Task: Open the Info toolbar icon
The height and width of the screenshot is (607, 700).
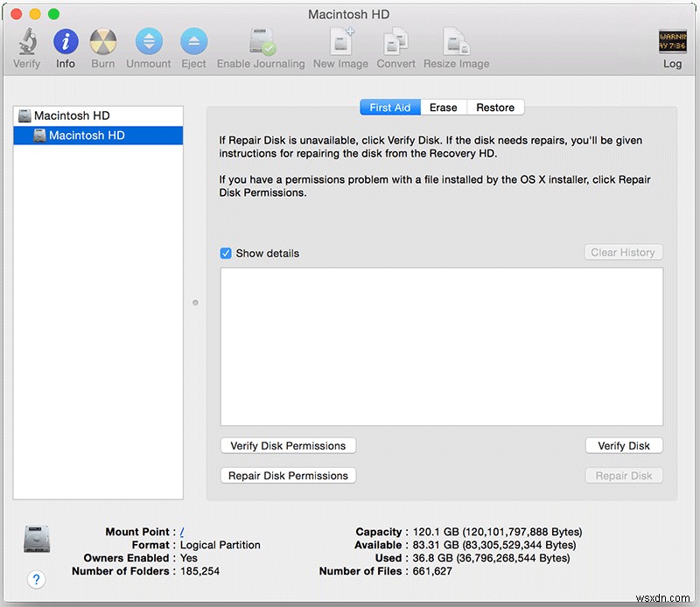Action: [x=66, y=41]
